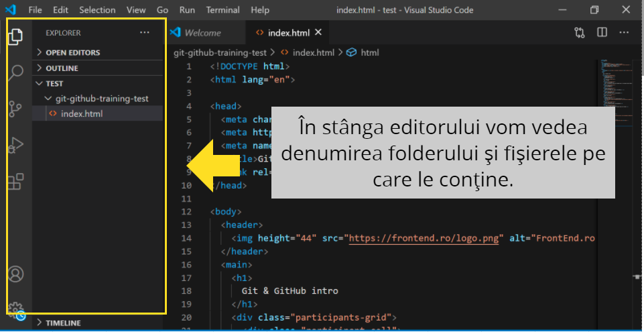Screen dimensions: 644x332
Task: Open the Source Control view icon
Action: pos(15,109)
